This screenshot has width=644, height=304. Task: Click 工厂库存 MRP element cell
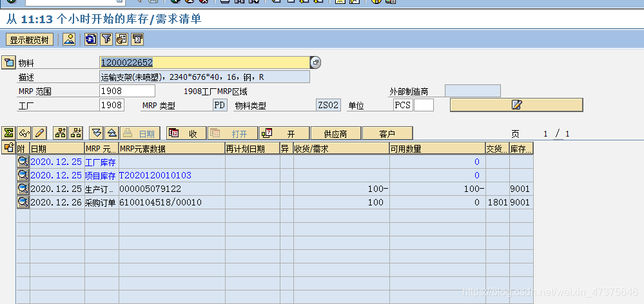(102, 162)
